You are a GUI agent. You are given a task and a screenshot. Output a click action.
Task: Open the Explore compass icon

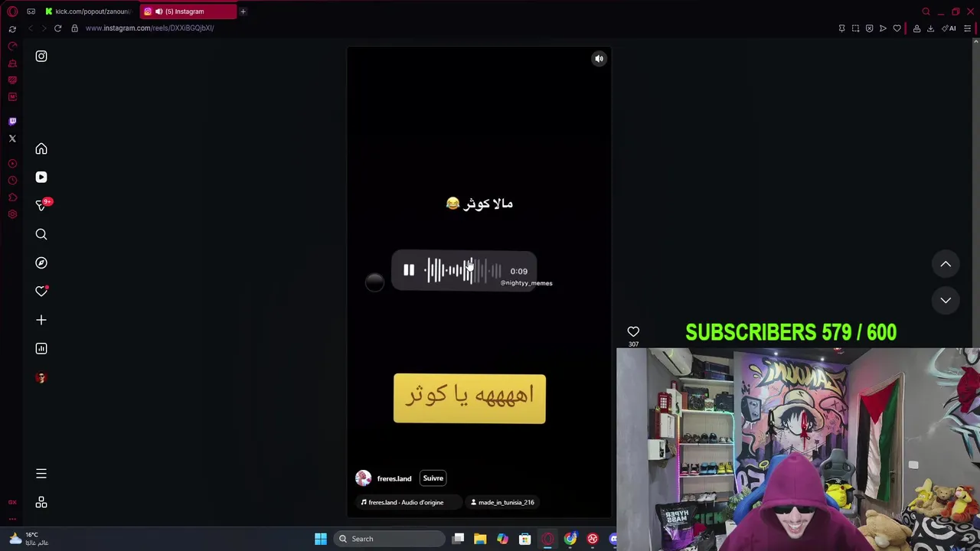(x=41, y=262)
